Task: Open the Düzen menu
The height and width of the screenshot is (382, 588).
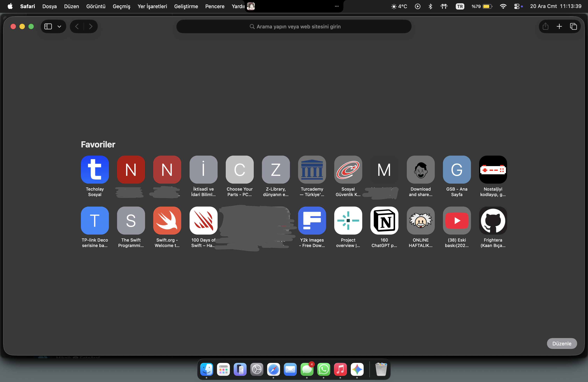Action: point(71,6)
